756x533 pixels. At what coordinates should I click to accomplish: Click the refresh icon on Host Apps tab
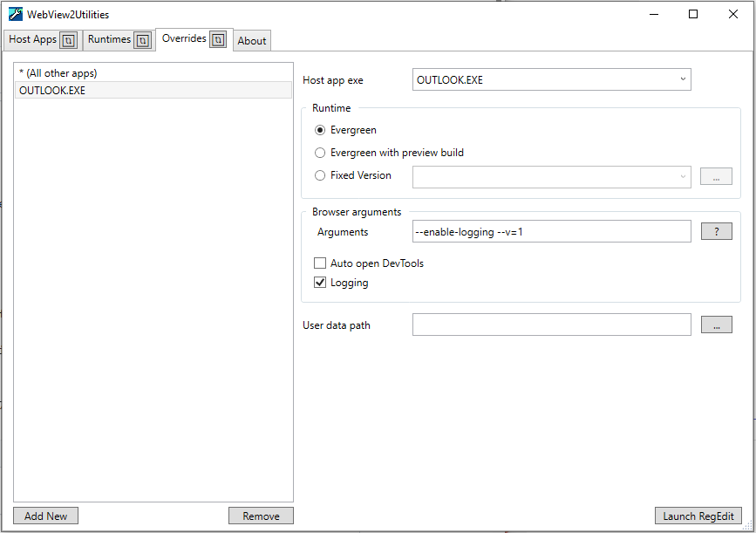(68, 40)
